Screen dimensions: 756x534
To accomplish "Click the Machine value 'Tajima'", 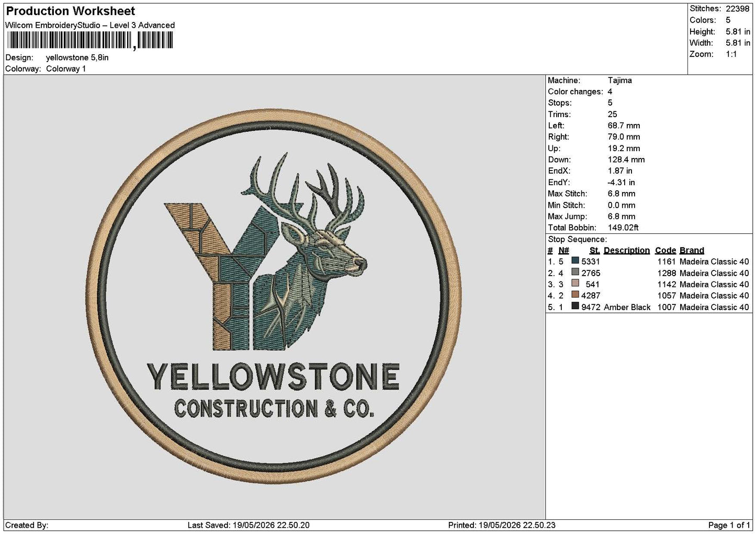I will 620,81.
